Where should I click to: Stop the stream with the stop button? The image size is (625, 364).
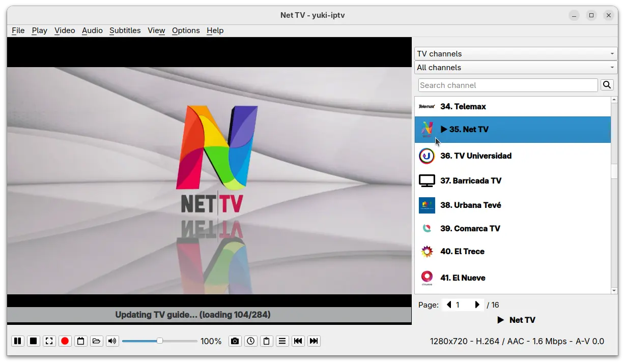(x=33, y=341)
